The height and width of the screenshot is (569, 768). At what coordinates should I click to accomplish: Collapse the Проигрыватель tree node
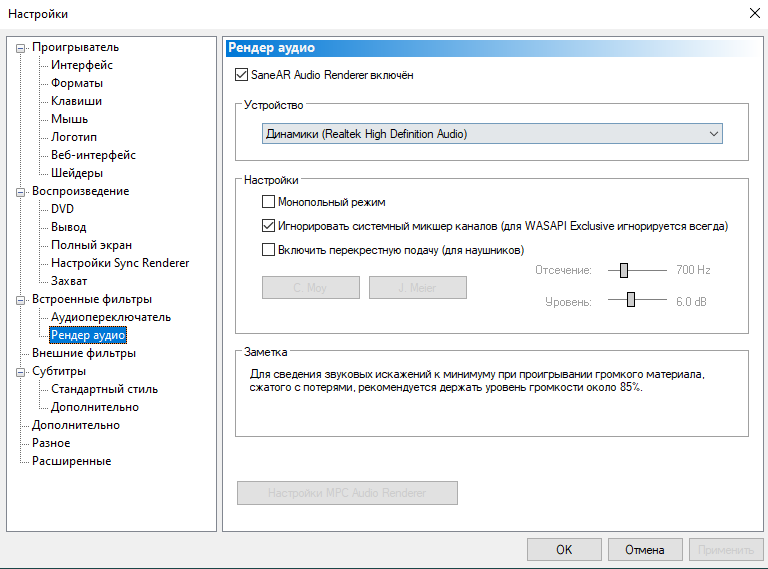(x=20, y=48)
